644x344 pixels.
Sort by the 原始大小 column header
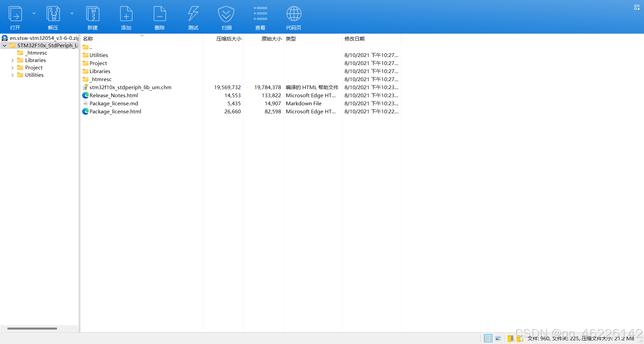coord(271,39)
